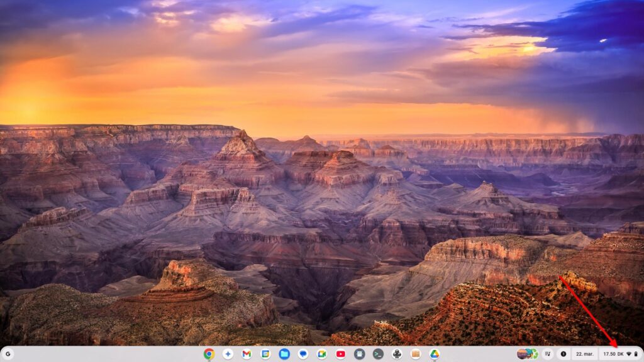Launch the Linux Terminal app

378,354
